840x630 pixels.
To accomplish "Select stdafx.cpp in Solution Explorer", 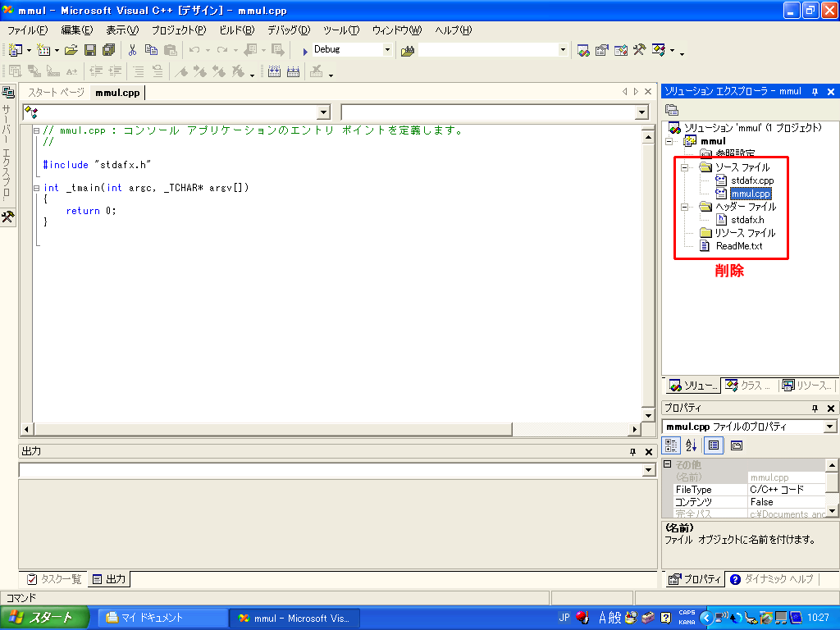I will click(752, 180).
